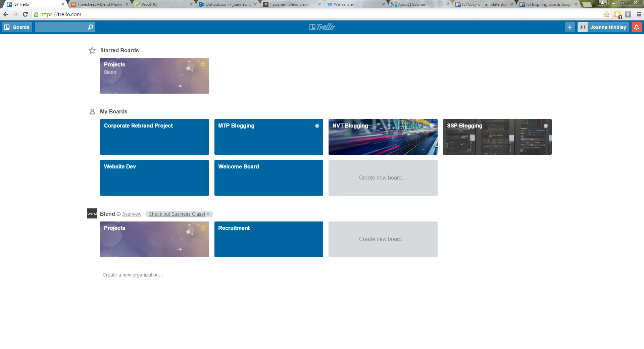Click the notifications bell icon
This screenshot has width=644, height=349.
click(636, 27)
